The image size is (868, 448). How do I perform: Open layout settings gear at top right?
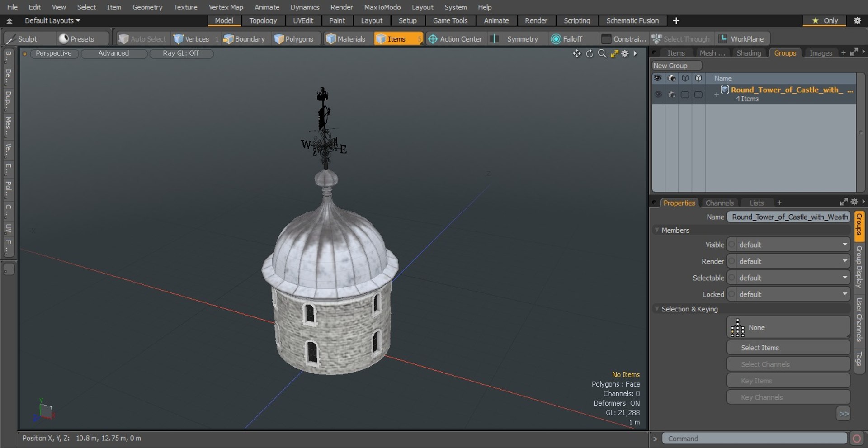tap(857, 20)
